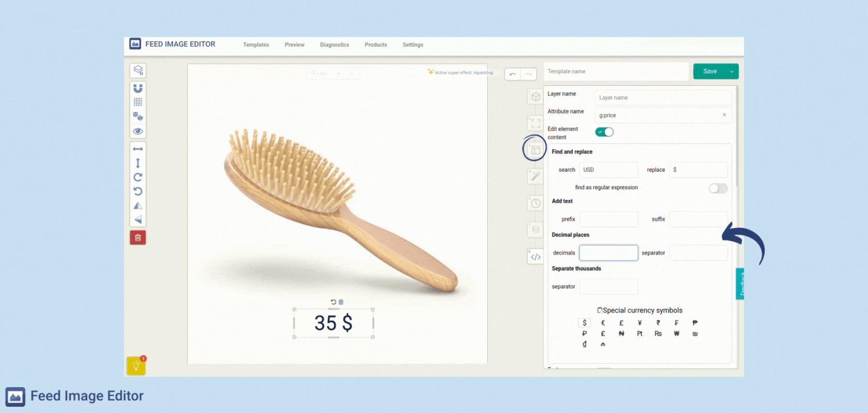The height and width of the screenshot is (413, 868).
Task: Open the code editor panel icon
Action: (535, 257)
